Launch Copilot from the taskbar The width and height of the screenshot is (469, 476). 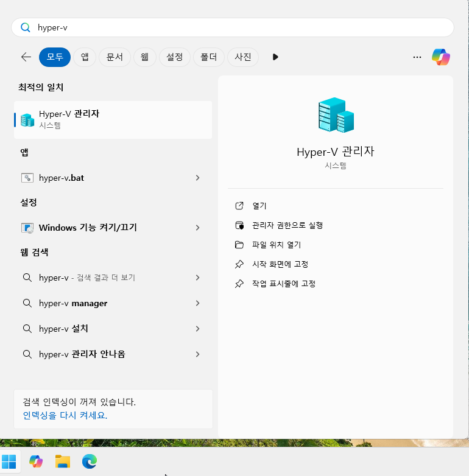(36, 462)
